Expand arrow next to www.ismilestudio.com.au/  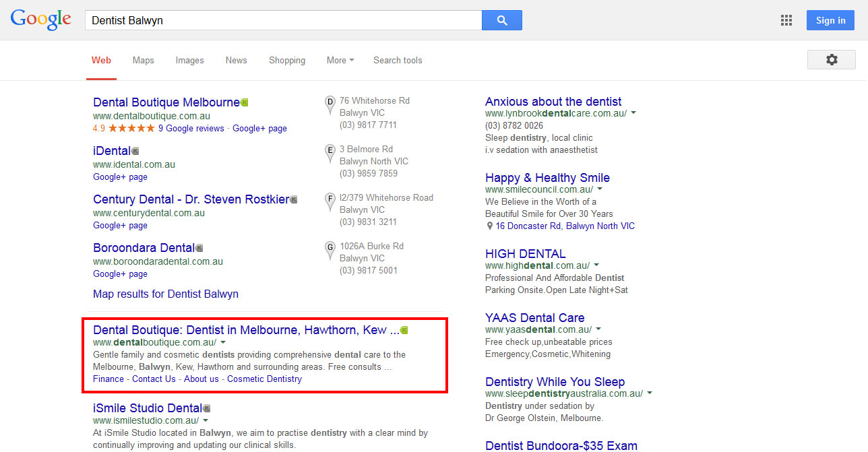pos(206,421)
